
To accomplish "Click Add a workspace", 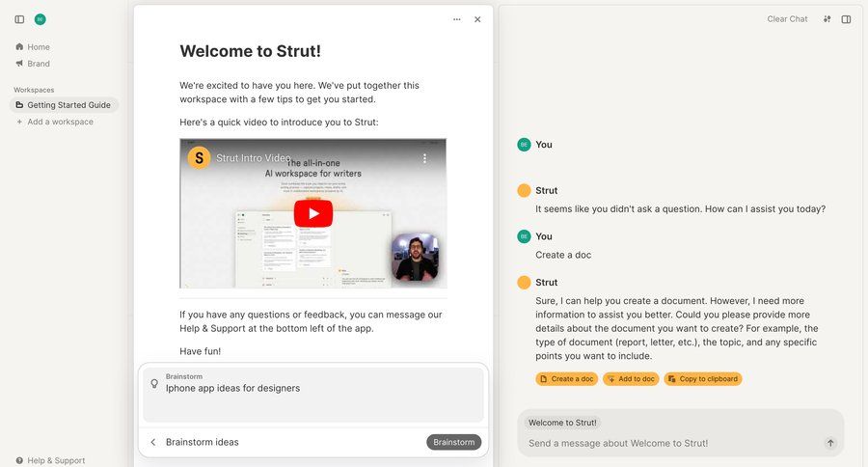I will (x=55, y=122).
